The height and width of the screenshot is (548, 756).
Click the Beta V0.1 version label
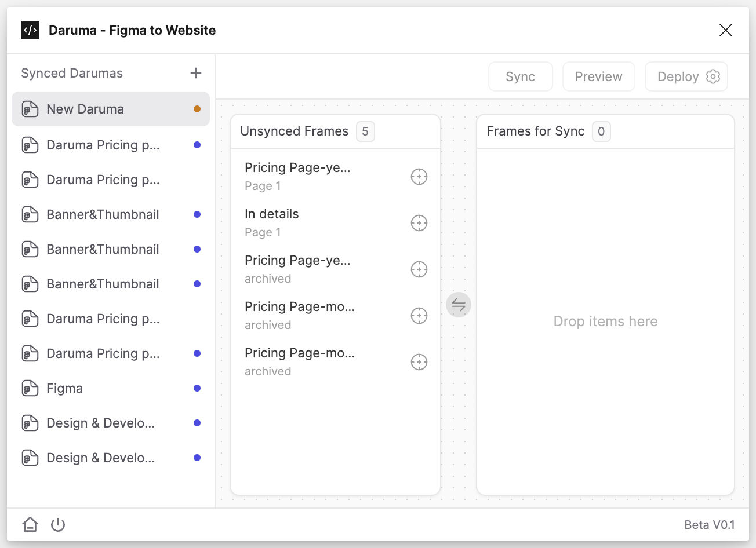point(710,525)
